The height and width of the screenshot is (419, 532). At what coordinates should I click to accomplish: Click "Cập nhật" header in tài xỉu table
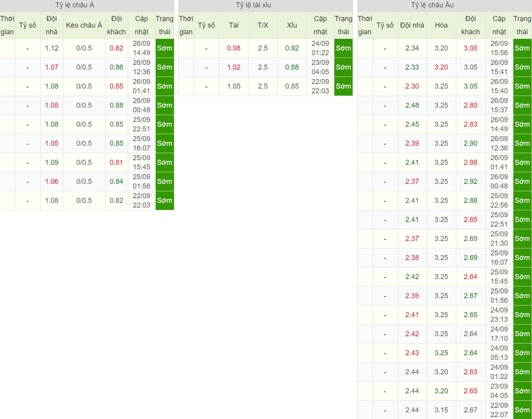coord(320,25)
